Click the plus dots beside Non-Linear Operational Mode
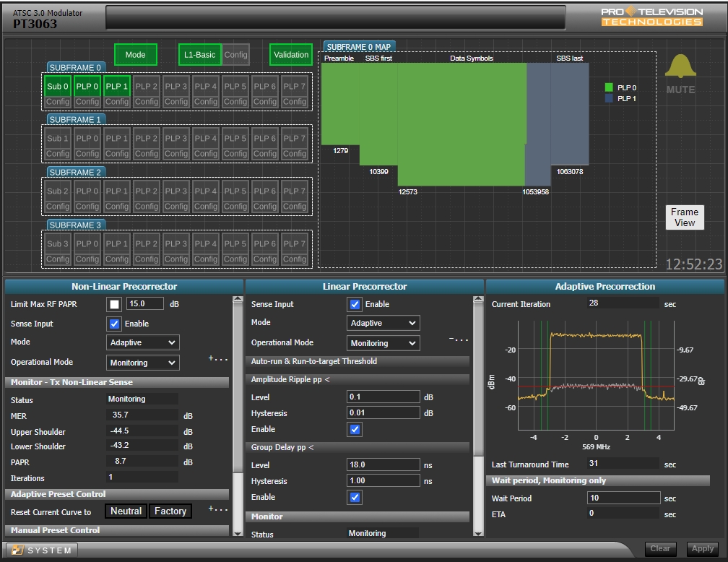 [218, 359]
